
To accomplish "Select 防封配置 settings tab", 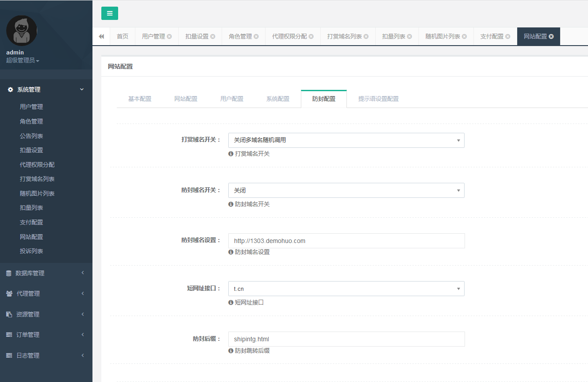I will coord(324,99).
